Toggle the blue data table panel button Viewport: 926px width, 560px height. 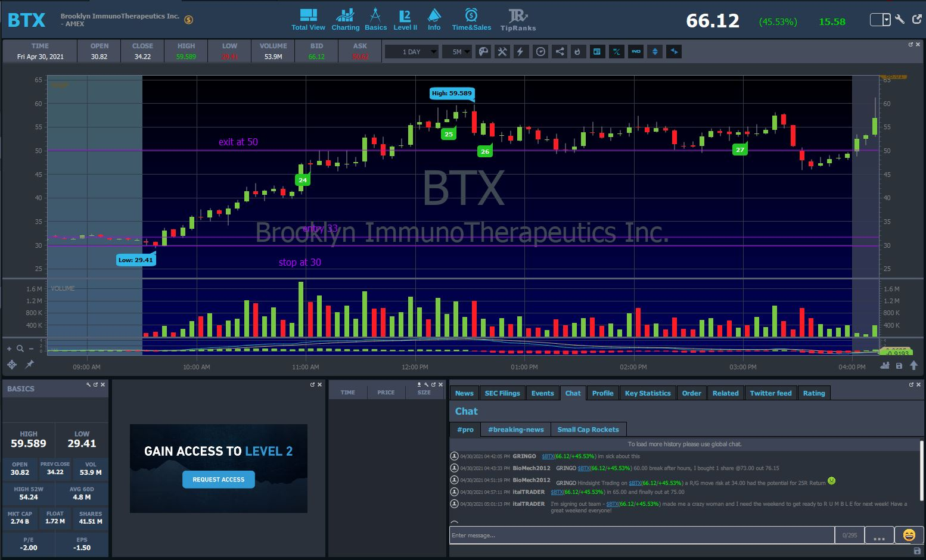coord(596,52)
